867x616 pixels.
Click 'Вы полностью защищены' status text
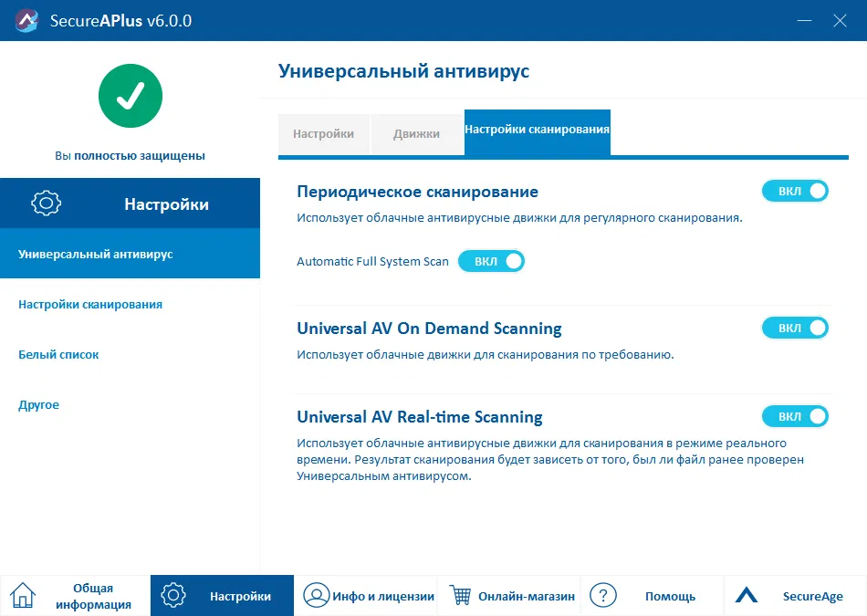coord(130,155)
